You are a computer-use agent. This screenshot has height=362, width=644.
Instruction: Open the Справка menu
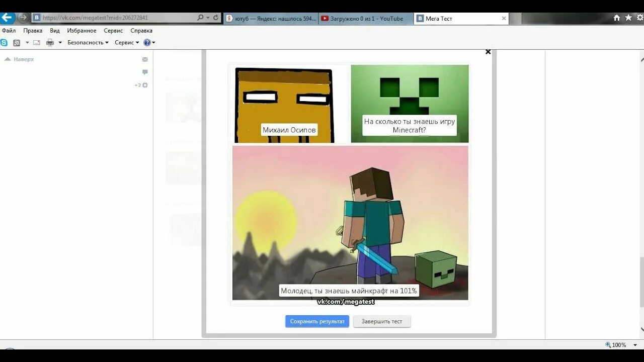pyautogui.click(x=141, y=31)
